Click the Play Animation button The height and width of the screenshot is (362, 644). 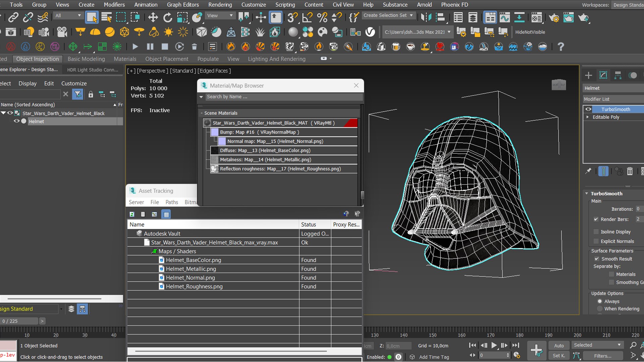494,345
